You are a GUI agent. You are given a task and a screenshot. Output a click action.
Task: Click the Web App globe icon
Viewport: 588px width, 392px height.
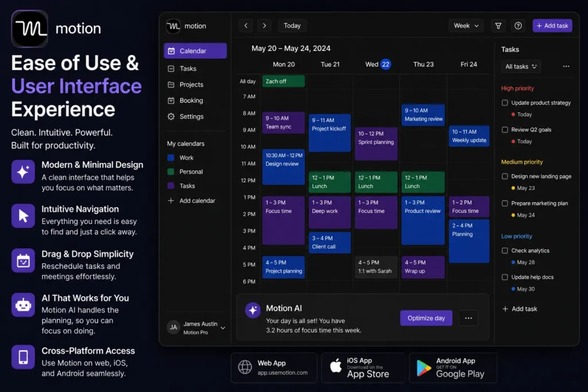pyautogui.click(x=245, y=367)
